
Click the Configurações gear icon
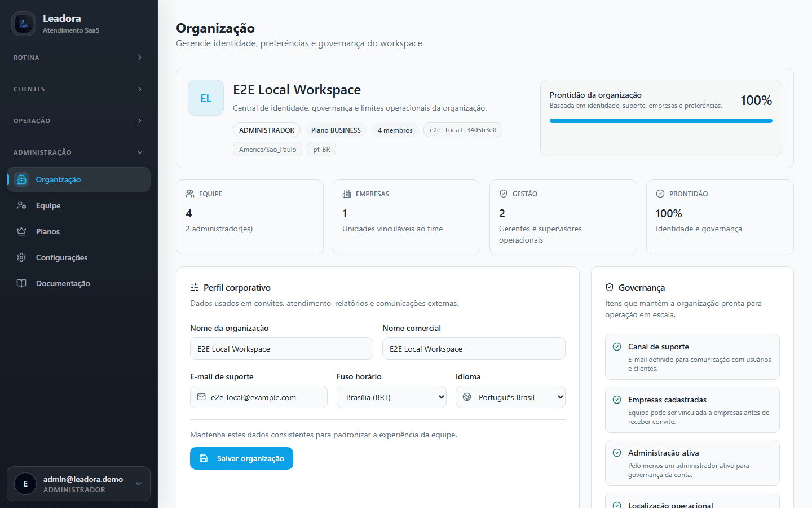pyautogui.click(x=21, y=257)
